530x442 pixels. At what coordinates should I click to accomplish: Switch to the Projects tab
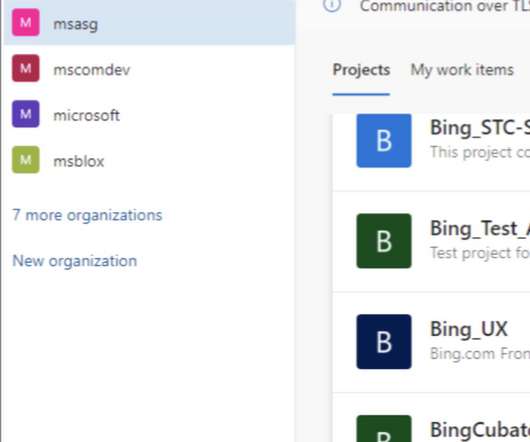[x=361, y=70]
